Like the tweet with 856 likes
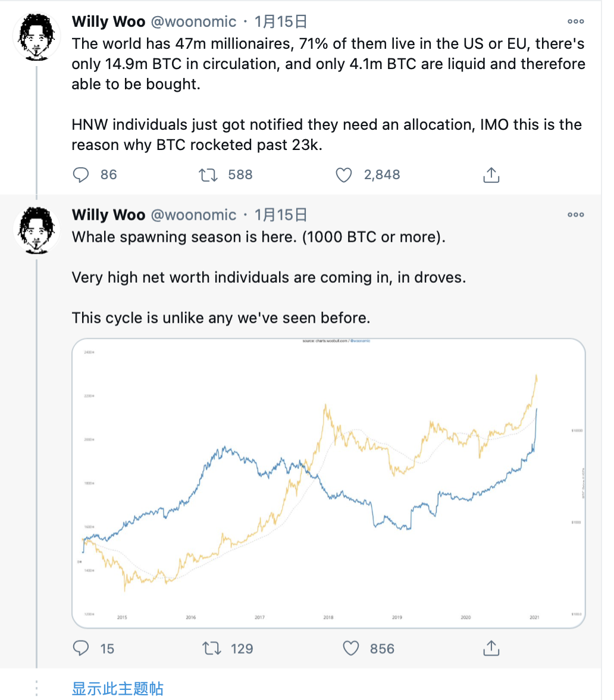This screenshot has width=614, height=700. (x=351, y=648)
